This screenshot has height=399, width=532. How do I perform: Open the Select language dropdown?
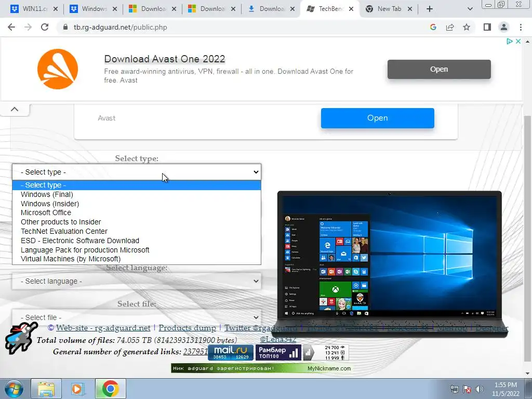tap(137, 281)
